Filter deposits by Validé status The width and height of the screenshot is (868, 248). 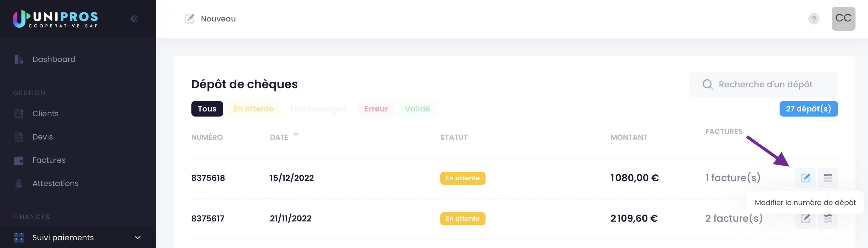click(417, 109)
